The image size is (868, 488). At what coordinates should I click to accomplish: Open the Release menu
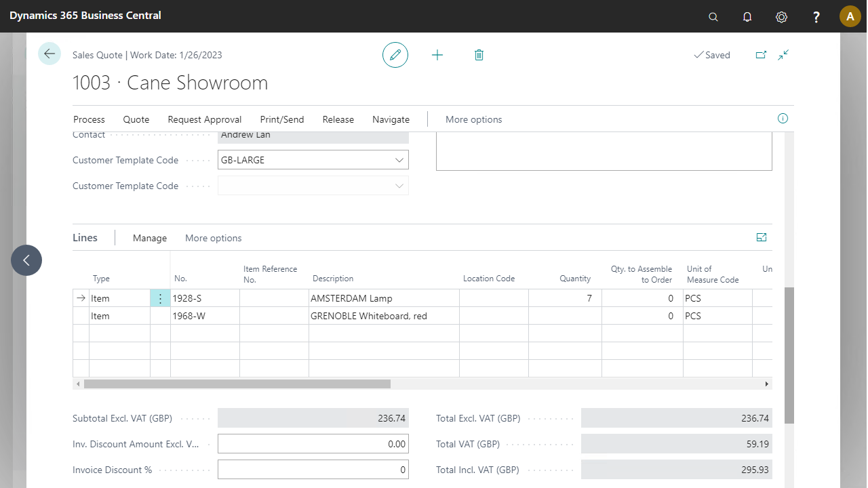point(338,119)
